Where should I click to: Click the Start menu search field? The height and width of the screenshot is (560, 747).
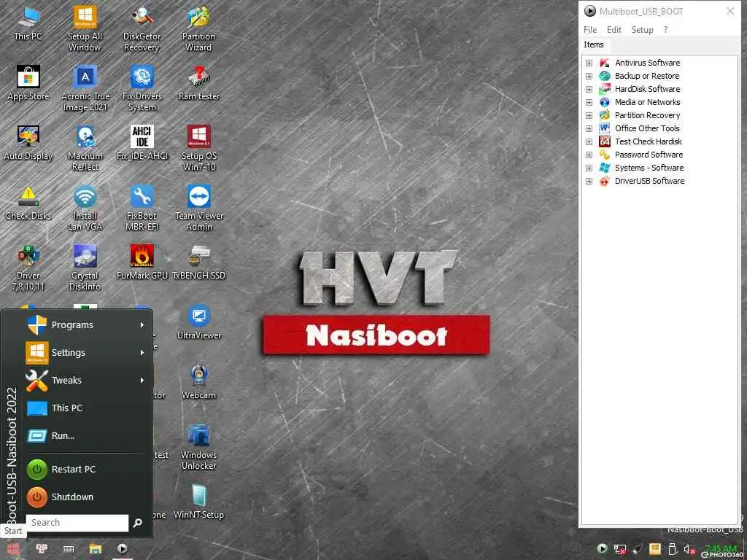point(77,523)
